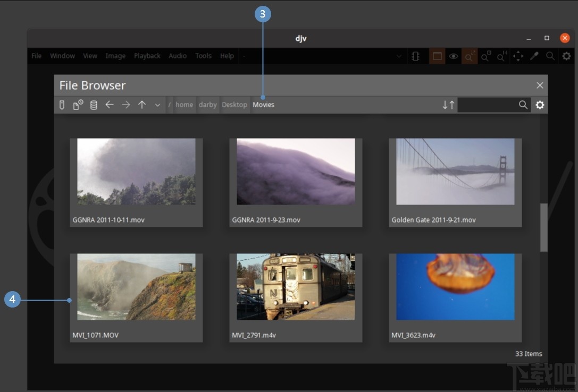Toggle the highlighted zoom-to-fit frame button
The height and width of the screenshot is (392, 578).
coord(469,56)
